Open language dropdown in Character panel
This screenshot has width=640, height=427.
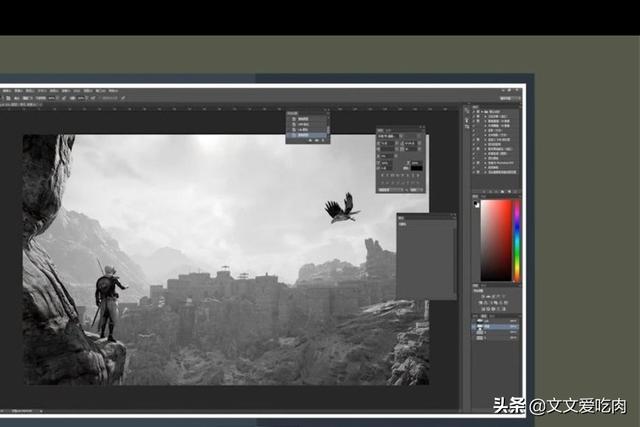tap(391, 190)
